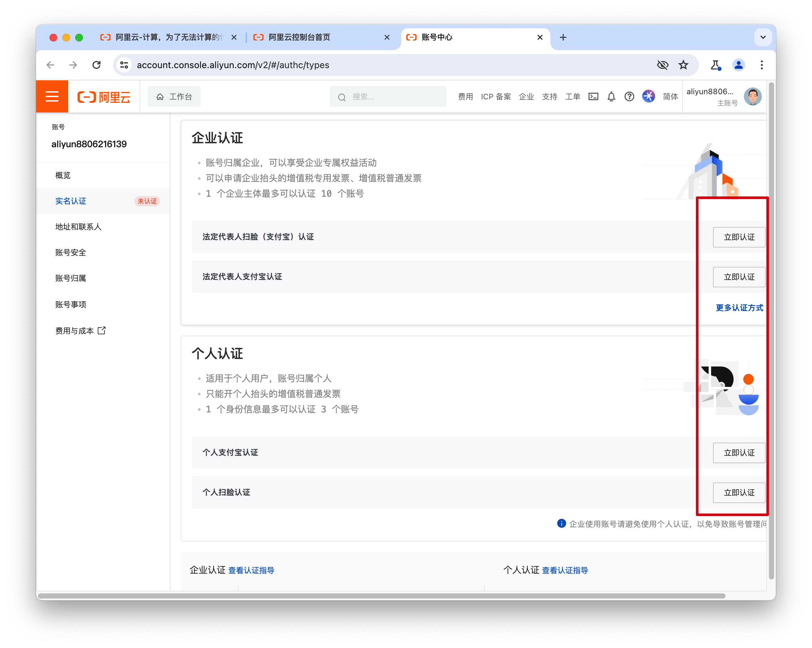Open the 工作台 home button
The image size is (812, 648).
[174, 97]
